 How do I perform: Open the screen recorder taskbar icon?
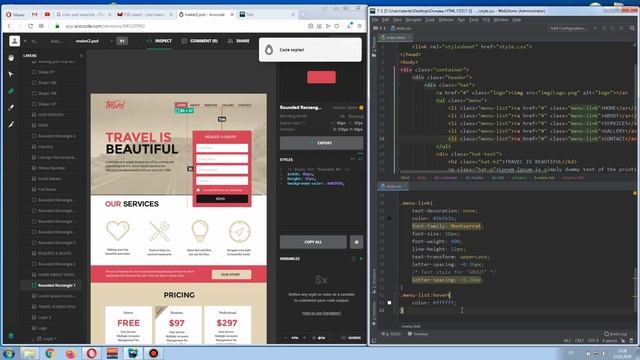[x=153, y=353]
